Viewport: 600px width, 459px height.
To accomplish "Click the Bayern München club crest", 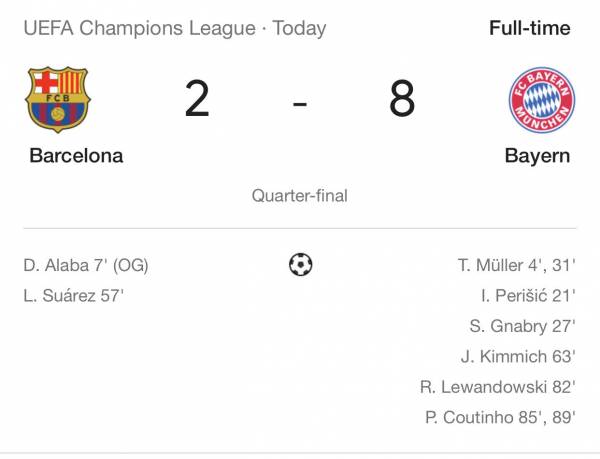I will (541, 101).
